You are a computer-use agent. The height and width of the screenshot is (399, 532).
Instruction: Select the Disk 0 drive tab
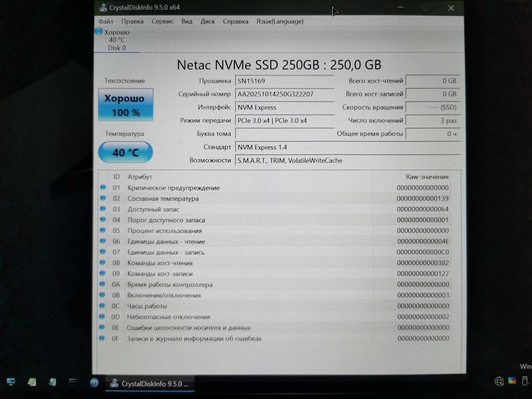coord(117,40)
